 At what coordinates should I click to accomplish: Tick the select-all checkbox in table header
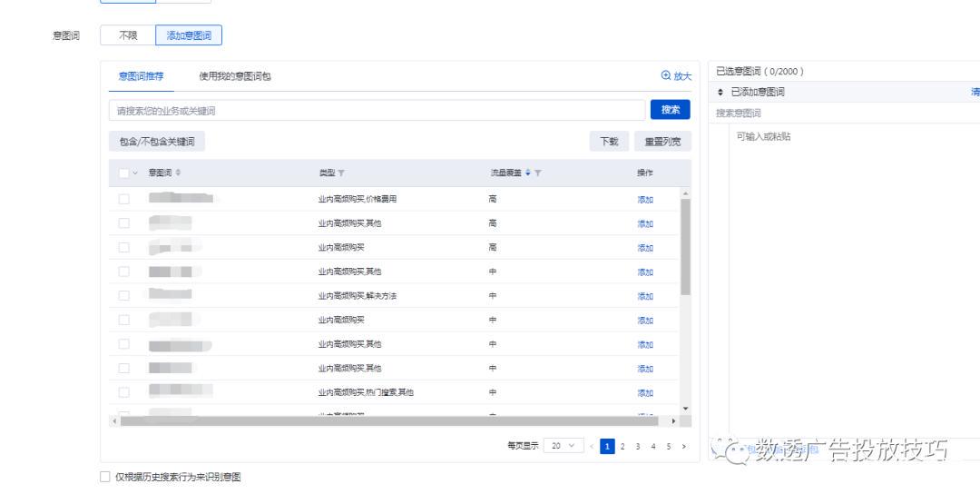(x=124, y=173)
